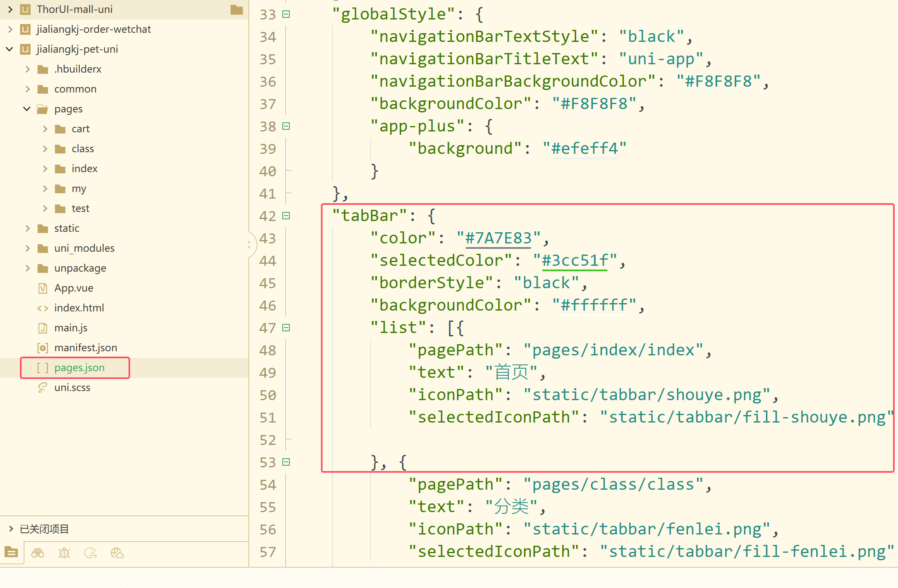Click the #efeff4 background color value
This screenshot has height=588, width=898.
coord(585,148)
